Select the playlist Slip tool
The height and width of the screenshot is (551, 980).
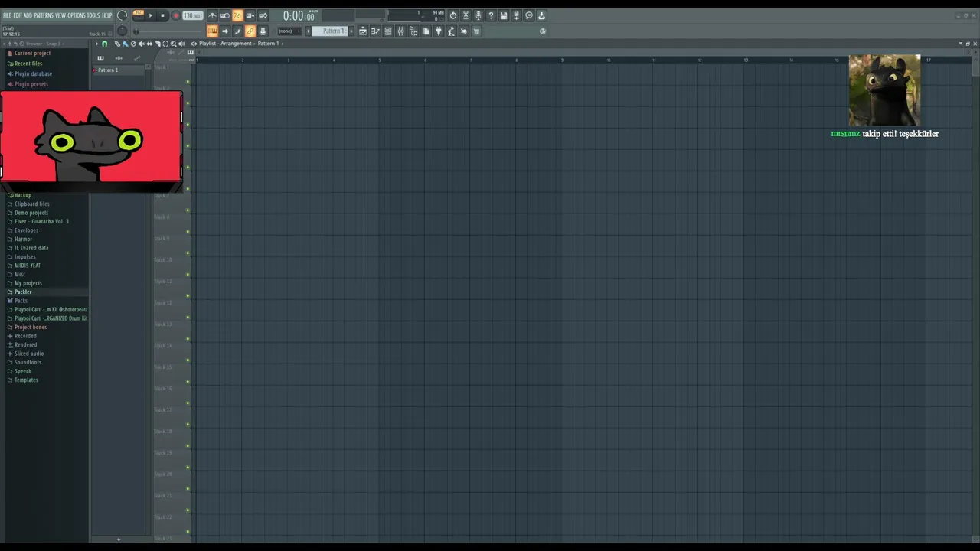pyautogui.click(x=149, y=44)
